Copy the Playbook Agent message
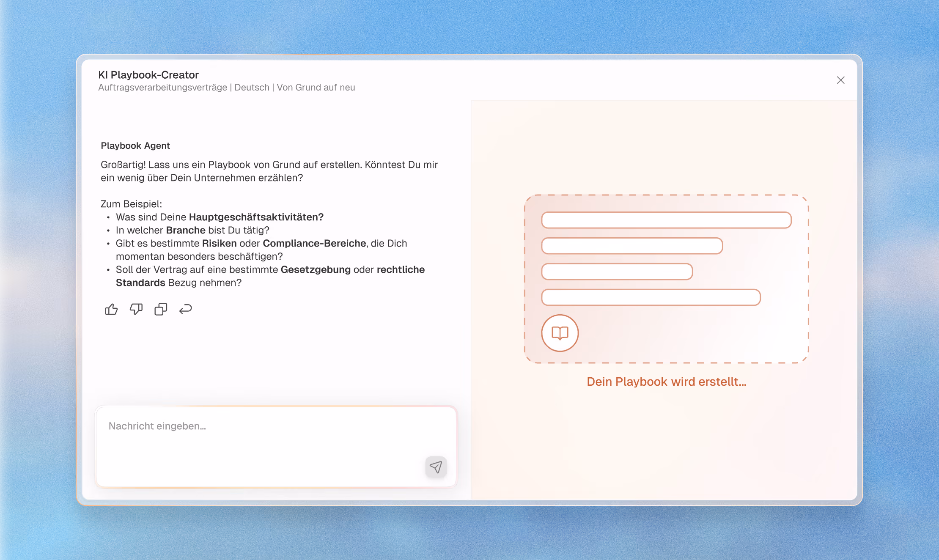This screenshot has height=560, width=939. point(161,310)
